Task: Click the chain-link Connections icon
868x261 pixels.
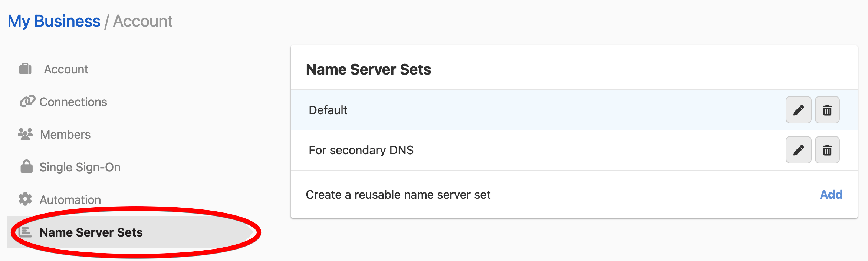Action: (x=27, y=102)
